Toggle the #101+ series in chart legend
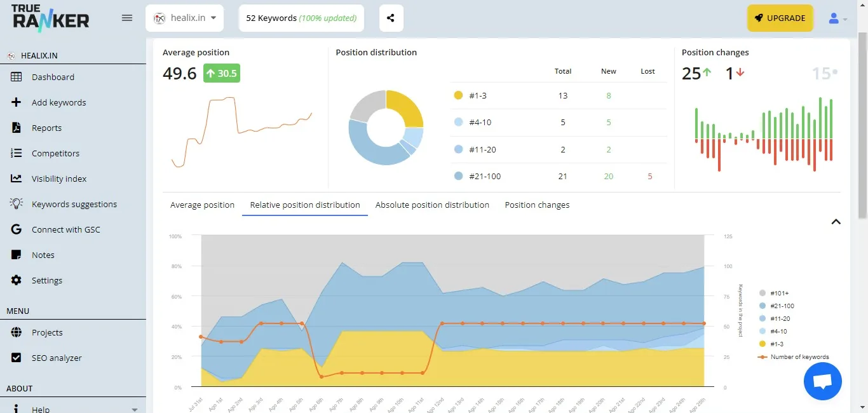 click(774, 293)
